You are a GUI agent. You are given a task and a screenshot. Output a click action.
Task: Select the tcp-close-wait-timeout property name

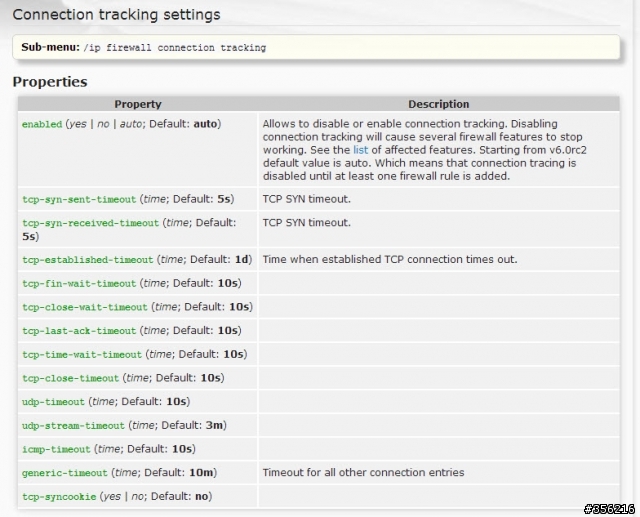pos(84,307)
